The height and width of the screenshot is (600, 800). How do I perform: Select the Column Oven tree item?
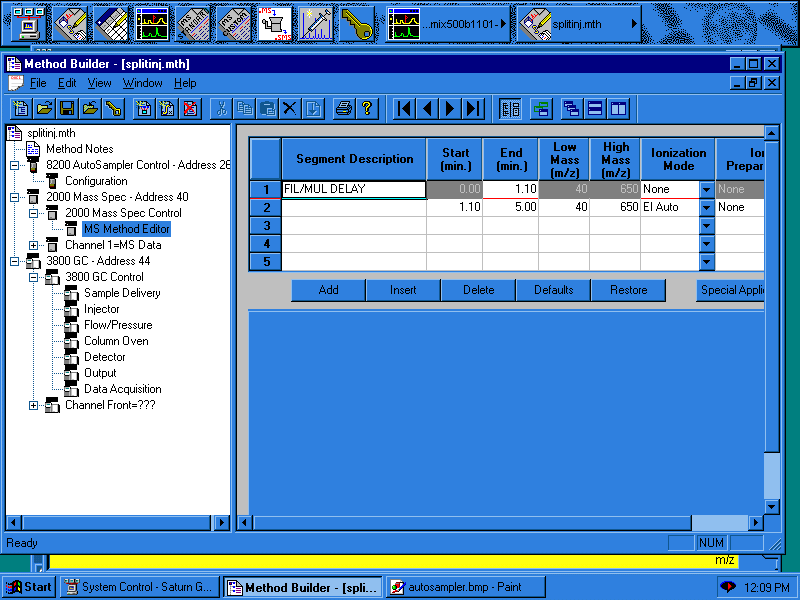(x=116, y=341)
